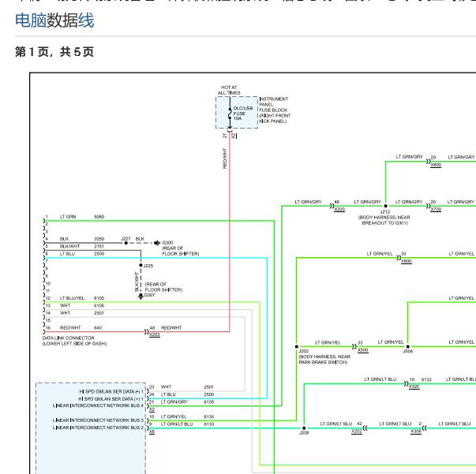Click circuit number 5060 on LT GRN wire
The width and height of the screenshot is (476, 474).
pyautogui.click(x=99, y=217)
